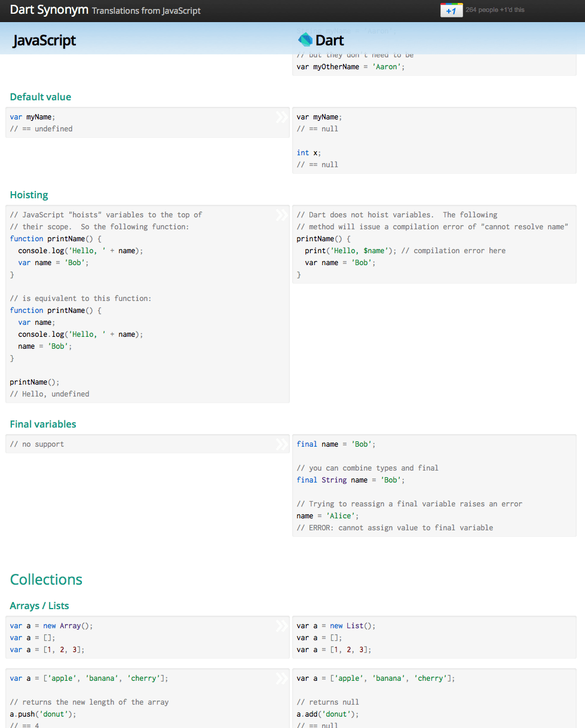Click '// method will issue a compilation error' comment
This screenshot has width=585, height=728.
point(432,227)
